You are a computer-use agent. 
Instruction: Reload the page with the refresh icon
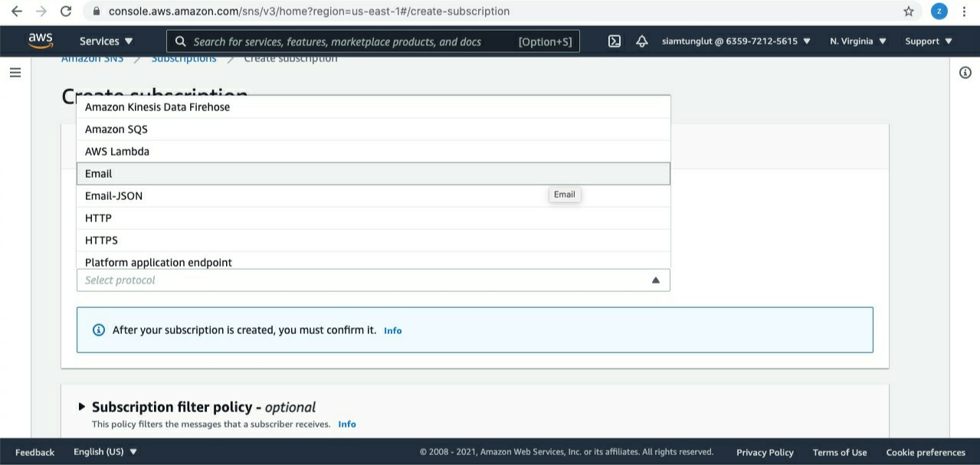[66, 11]
